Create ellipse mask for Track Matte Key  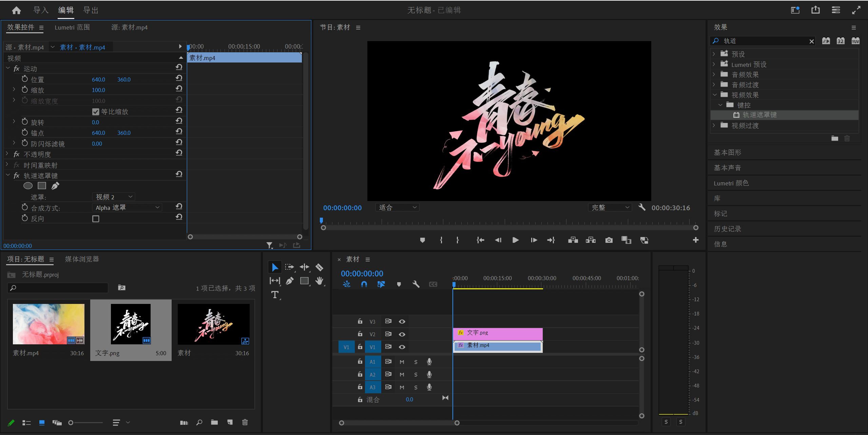(28, 186)
